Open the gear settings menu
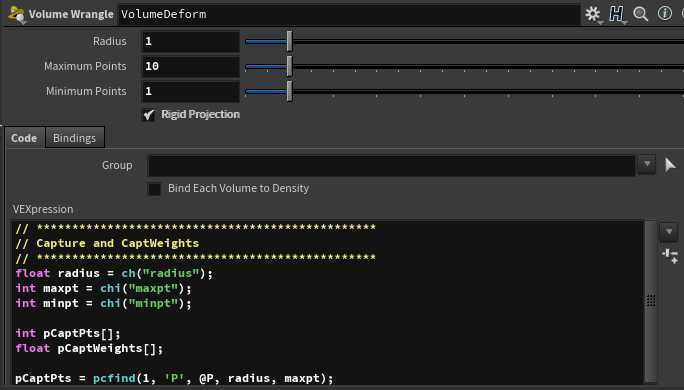 593,14
